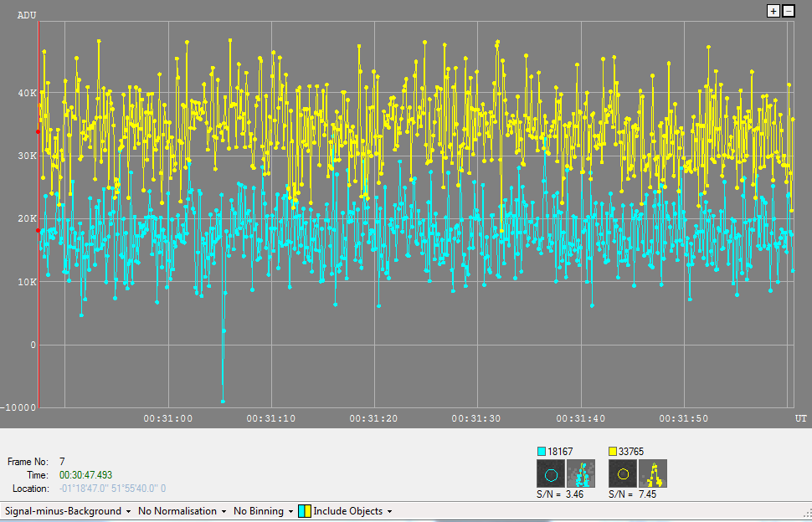Open the yellow target PSF fit thumbnail

click(652, 475)
